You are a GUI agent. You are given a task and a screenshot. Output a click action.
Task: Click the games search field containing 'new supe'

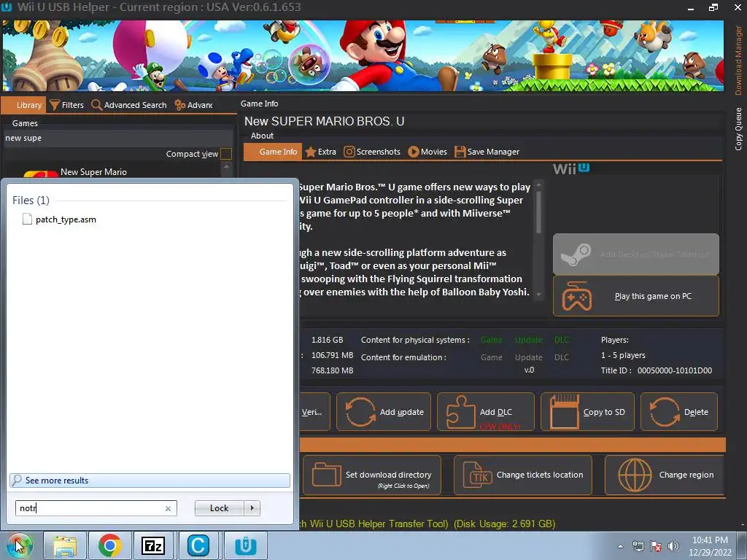(117, 138)
